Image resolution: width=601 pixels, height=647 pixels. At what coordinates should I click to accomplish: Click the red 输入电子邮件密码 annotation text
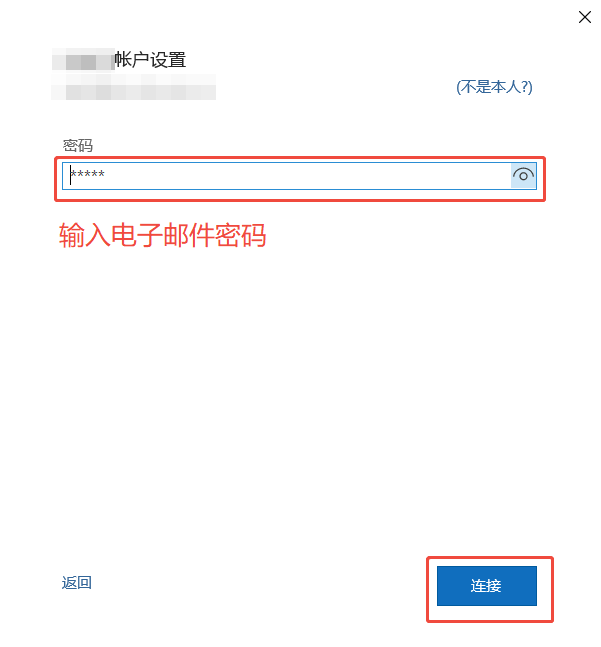[163, 235]
